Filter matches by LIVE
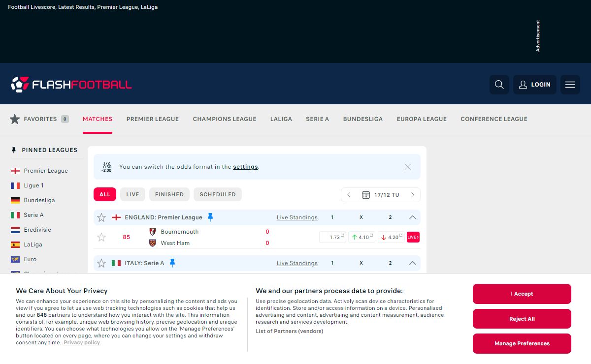The height and width of the screenshot is (364, 591). pos(133,194)
